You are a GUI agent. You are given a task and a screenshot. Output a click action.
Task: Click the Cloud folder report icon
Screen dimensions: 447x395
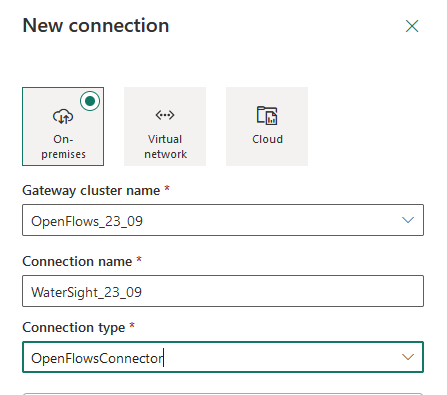[x=267, y=115]
